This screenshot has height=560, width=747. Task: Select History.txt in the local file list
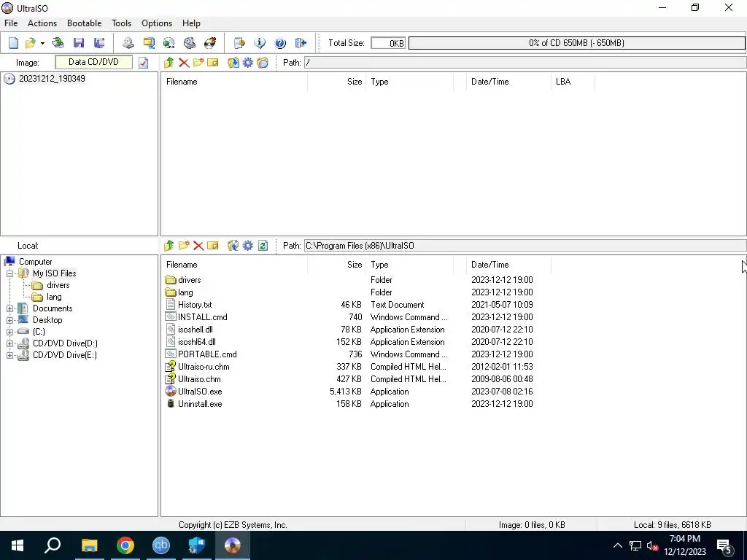(x=195, y=305)
